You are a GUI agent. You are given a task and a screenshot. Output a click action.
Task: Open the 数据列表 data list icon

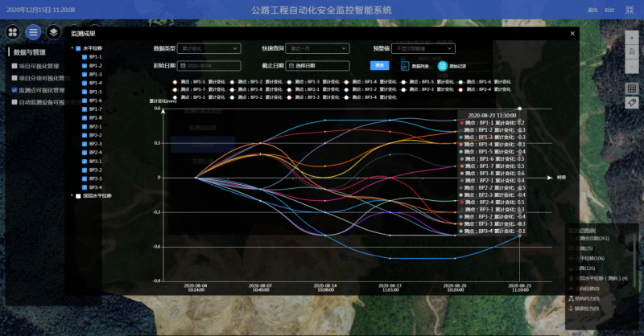click(405, 66)
